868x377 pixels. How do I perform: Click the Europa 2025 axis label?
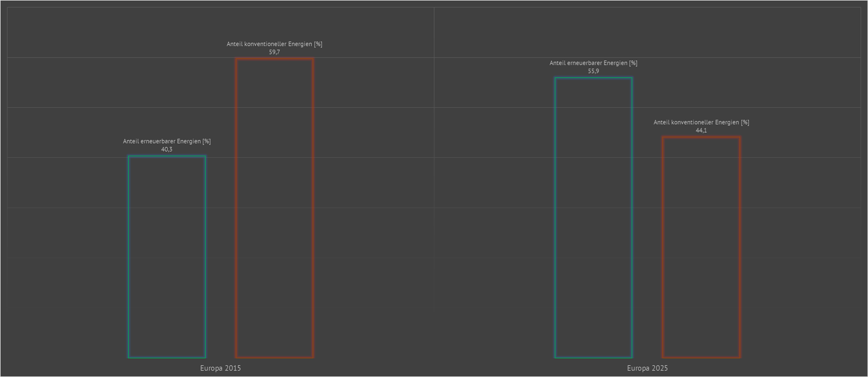[x=647, y=368]
